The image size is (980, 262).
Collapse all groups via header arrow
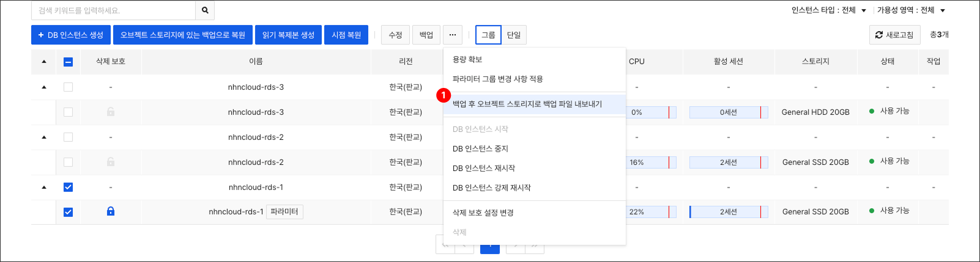point(44,62)
